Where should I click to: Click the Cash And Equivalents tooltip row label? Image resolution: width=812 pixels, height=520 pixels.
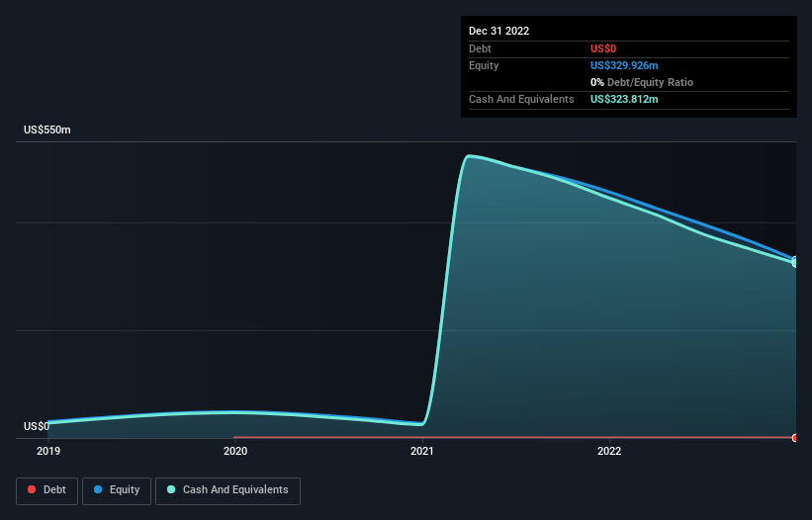click(x=521, y=99)
